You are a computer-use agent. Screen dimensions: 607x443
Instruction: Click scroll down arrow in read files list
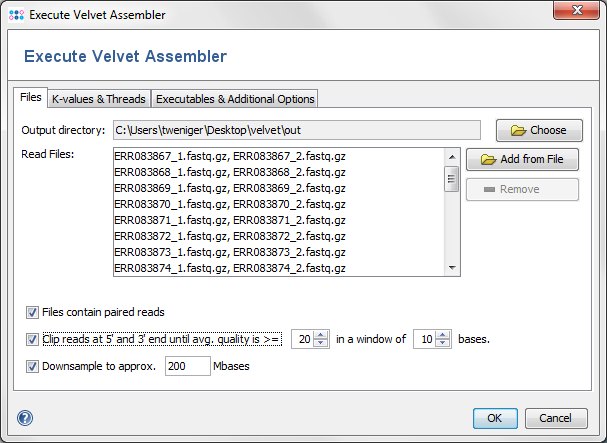(x=452, y=268)
